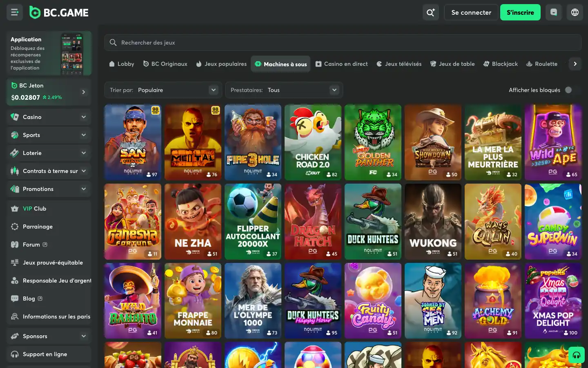Collapse the sidebar with the hamburger menu icon

[15, 12]
